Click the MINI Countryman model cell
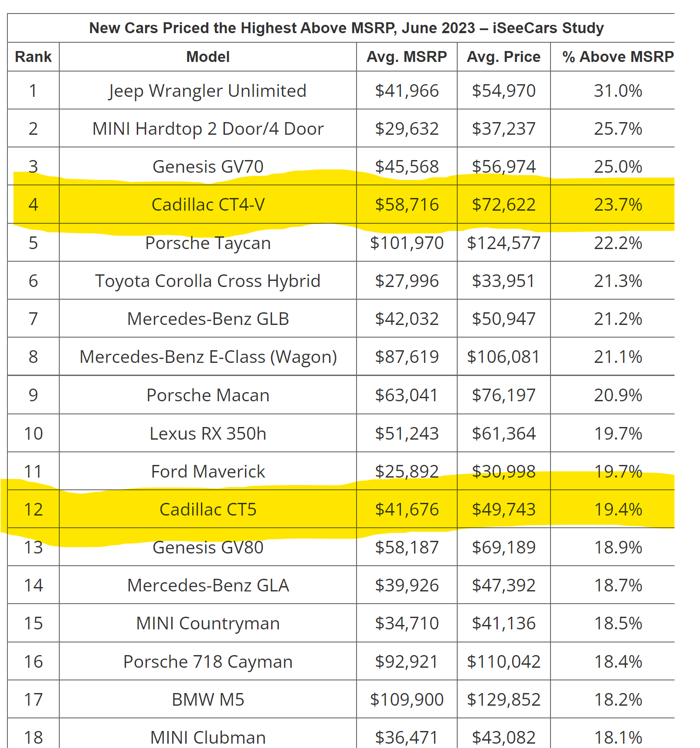The height and width of the screenshot is (748, 700). [x=208, y=623]
